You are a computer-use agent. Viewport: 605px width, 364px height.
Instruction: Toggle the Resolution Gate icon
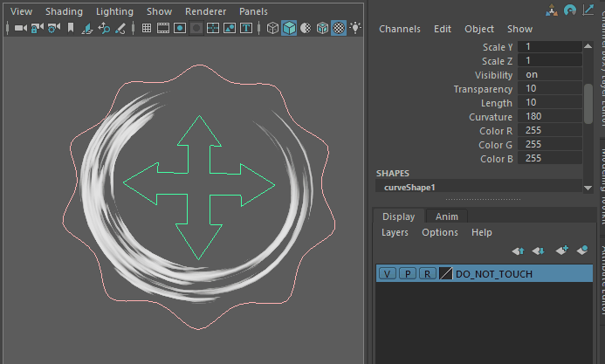click(x=180, y=28)
